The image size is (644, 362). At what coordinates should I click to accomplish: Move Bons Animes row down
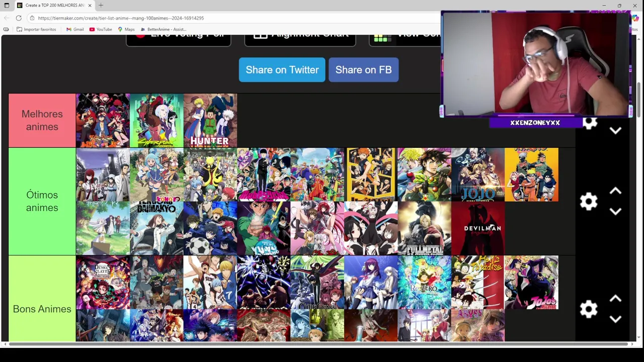point(615,319)
